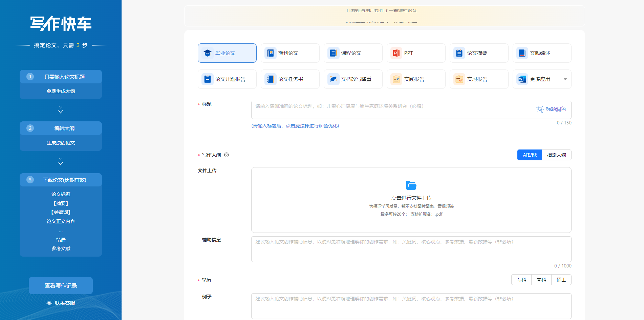Image resolution: width=644 pixels, height=320 pixels.
Task: Click the 实践报告 icon
Action: (396, 79)
